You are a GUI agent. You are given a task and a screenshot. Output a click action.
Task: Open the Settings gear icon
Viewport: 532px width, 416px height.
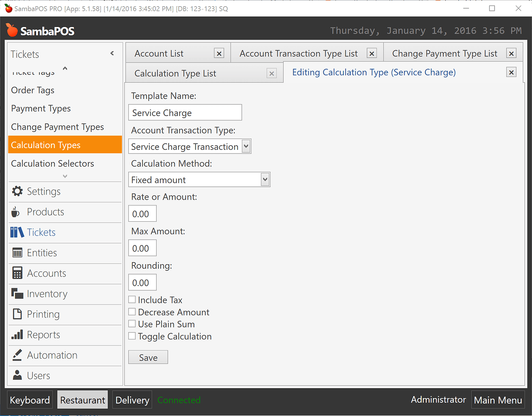[17, 191]
